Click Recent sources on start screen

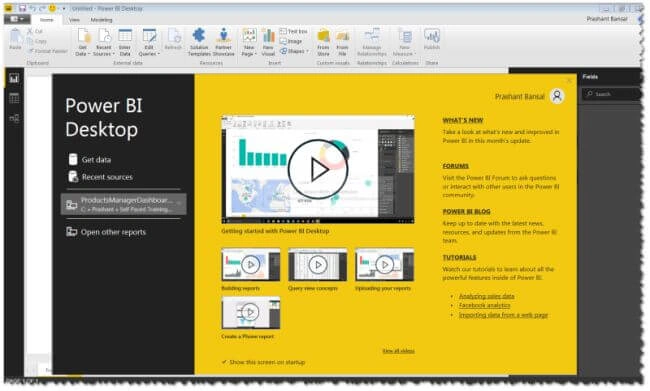(100, 177)
